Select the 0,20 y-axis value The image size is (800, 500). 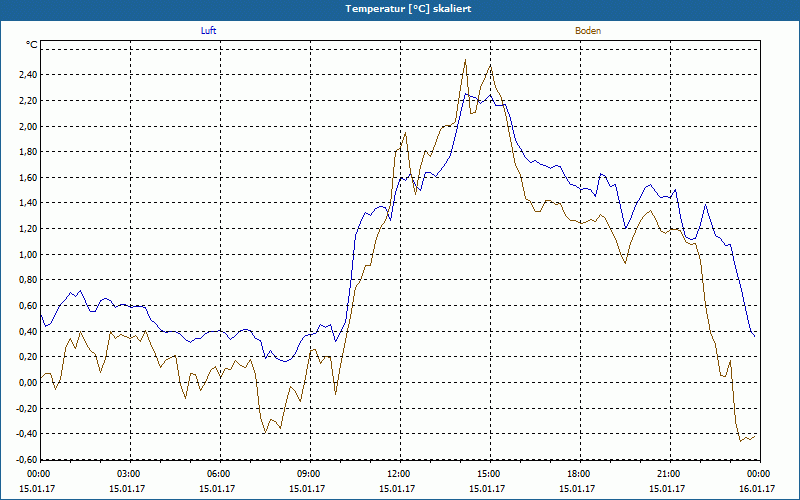click(x=29, y=357)
